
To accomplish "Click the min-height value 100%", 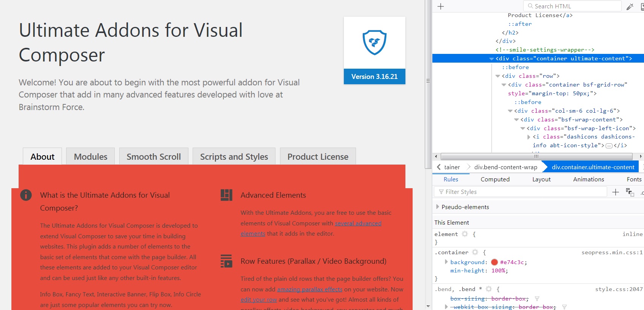I will pos(498,271).
